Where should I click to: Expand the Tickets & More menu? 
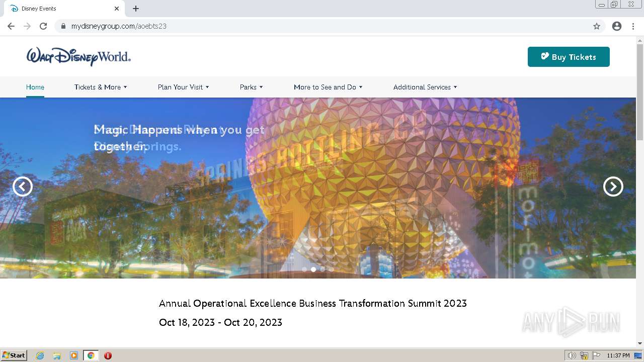pos(101,87)
